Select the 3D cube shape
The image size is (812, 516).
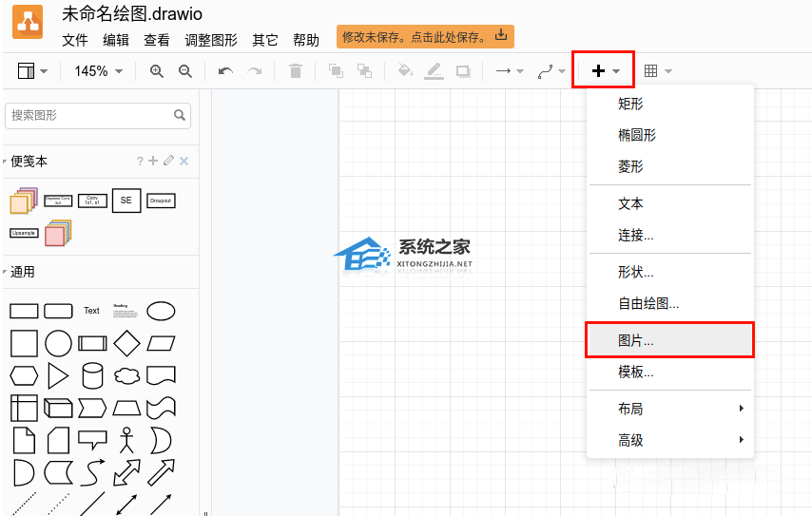(58, 408)
